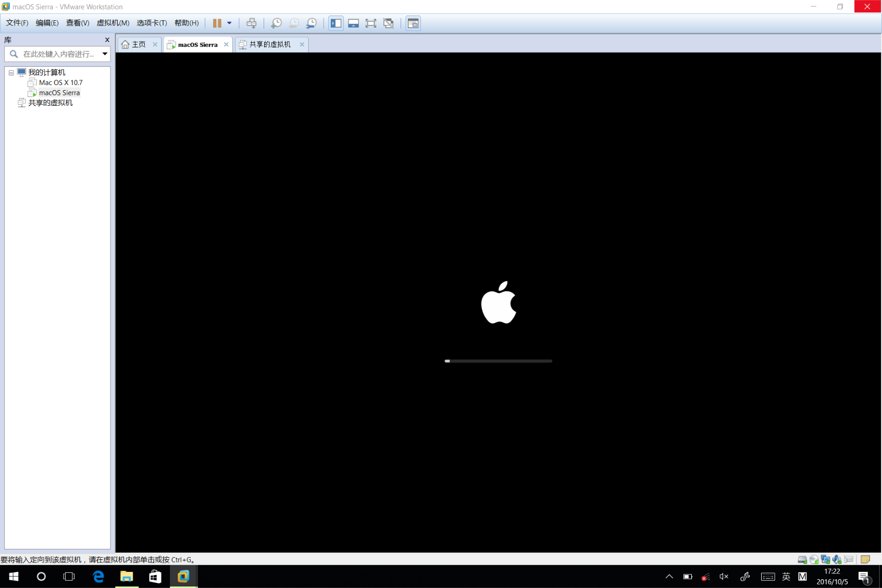This screenshot has height=588, width=882.
Task: Open the Wi-Fi network tray icon
Action: [705, 577]
